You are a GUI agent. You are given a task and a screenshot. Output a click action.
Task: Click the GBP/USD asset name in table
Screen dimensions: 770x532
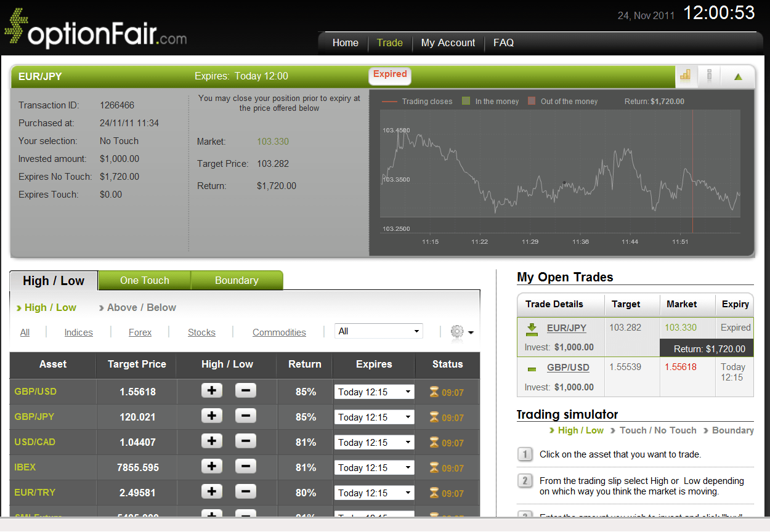(35, 391)
